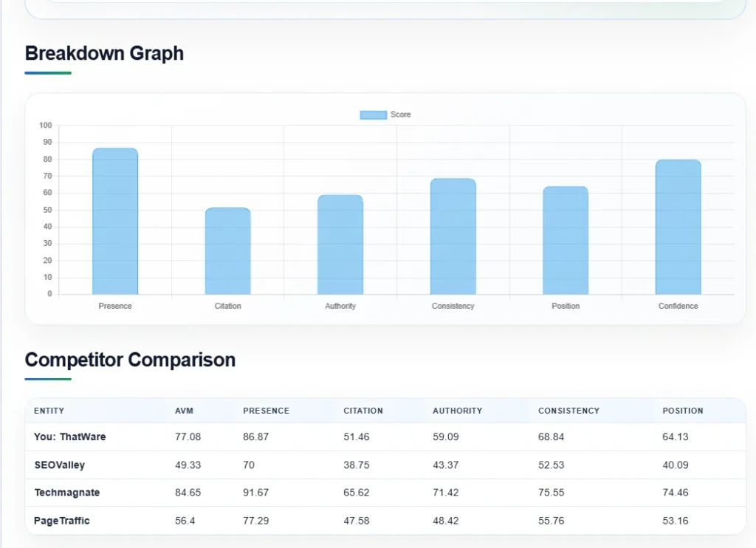Click Techmagnate consistency value 75.55
The width and height of the screenshot is (756, 548).
551,493
